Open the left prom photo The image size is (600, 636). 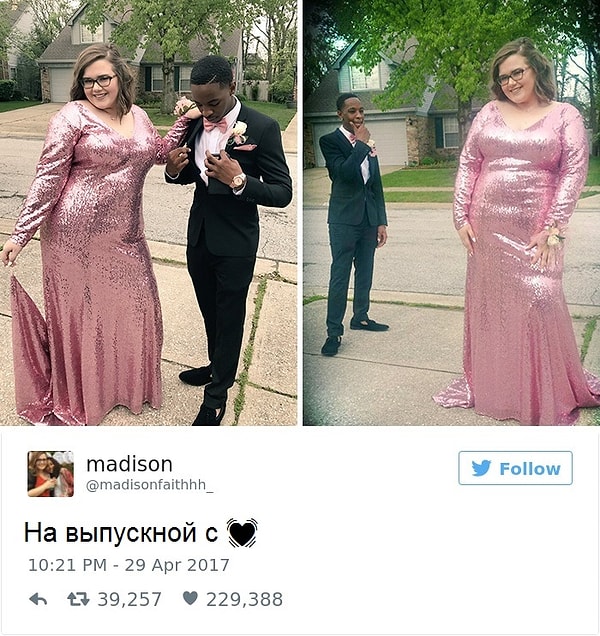coord(148,213)
